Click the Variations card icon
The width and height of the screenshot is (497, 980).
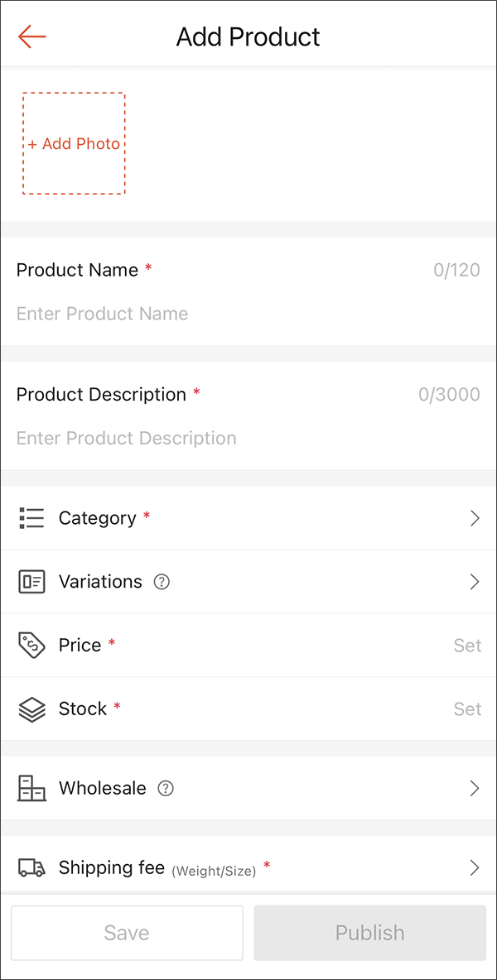click(31, 582)
